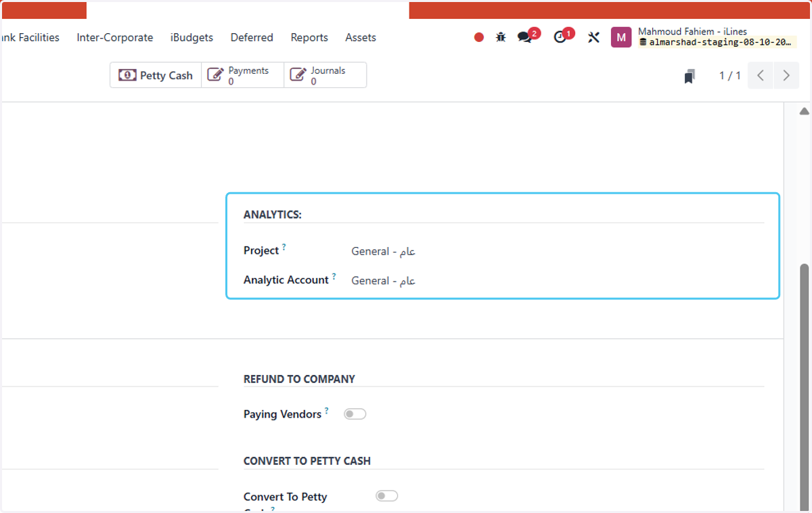812x513 pixels.
Task: Open the activities clock icon
Action: 560,37
